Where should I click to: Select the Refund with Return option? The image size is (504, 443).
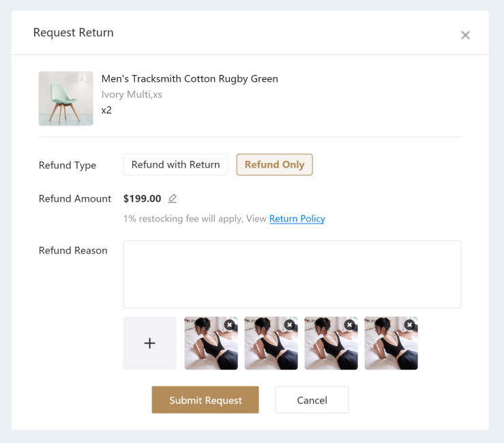tap(176, 165)
